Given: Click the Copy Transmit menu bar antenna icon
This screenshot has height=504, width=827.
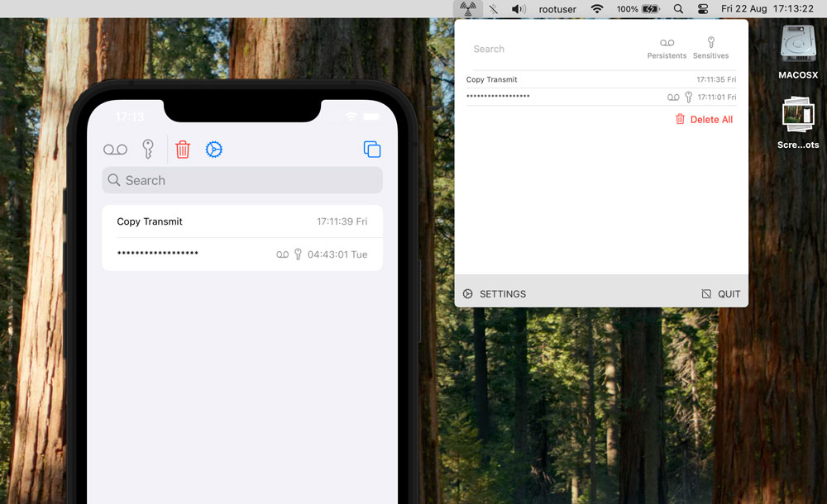Looking at the screenshot, I should click(x=467, y=9).
